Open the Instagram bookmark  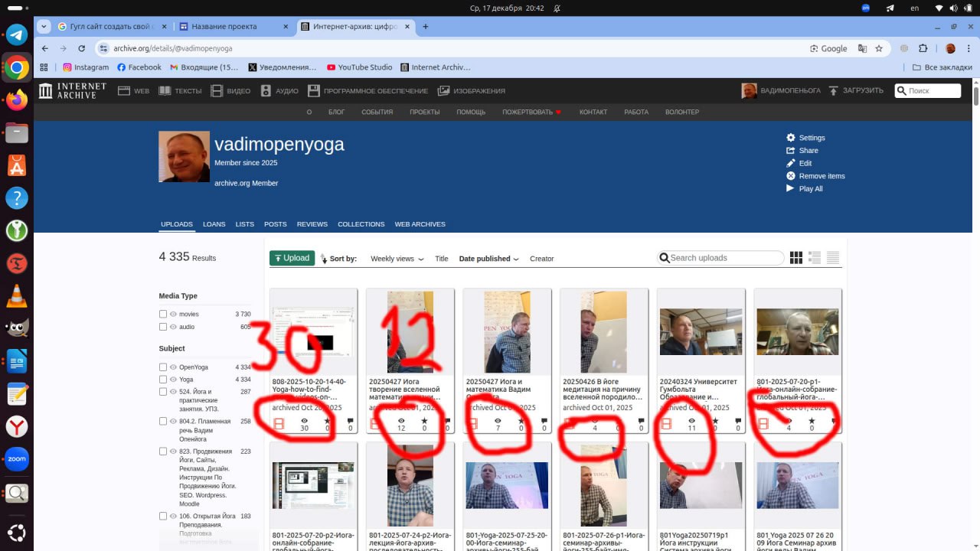[86, 67]
